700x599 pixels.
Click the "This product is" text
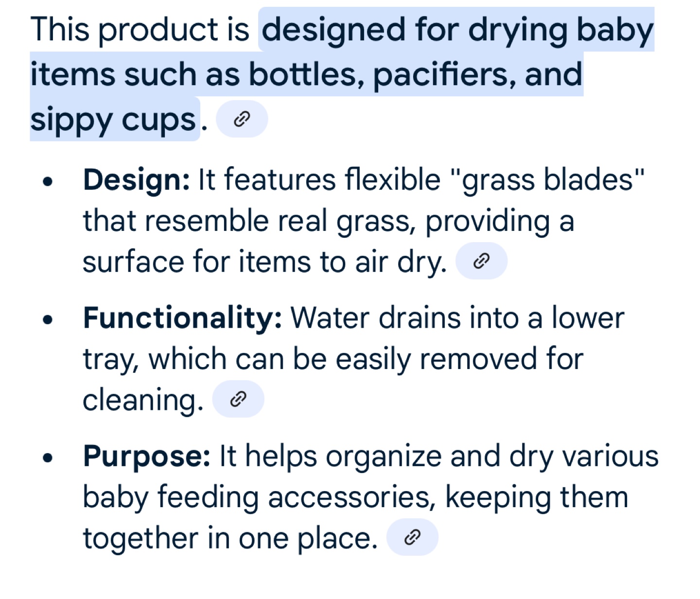pos(140,30)
